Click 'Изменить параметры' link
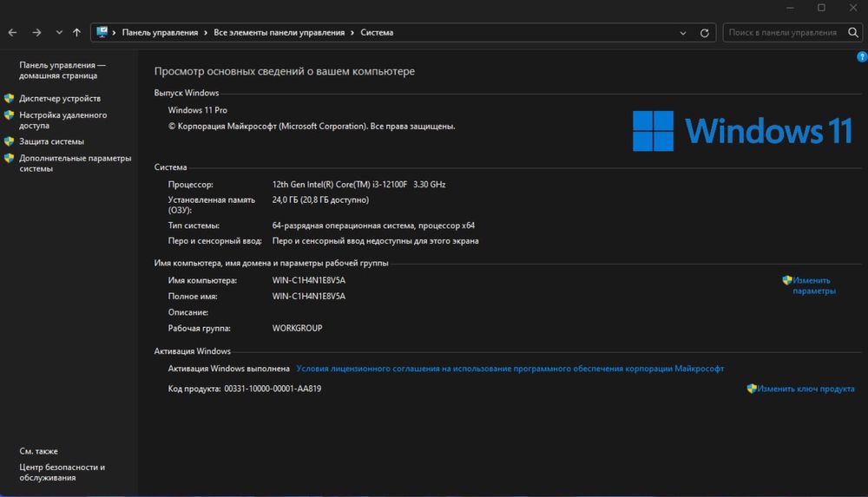The width and height of the screenshot is (868, 497). click(x=814, y=285)
